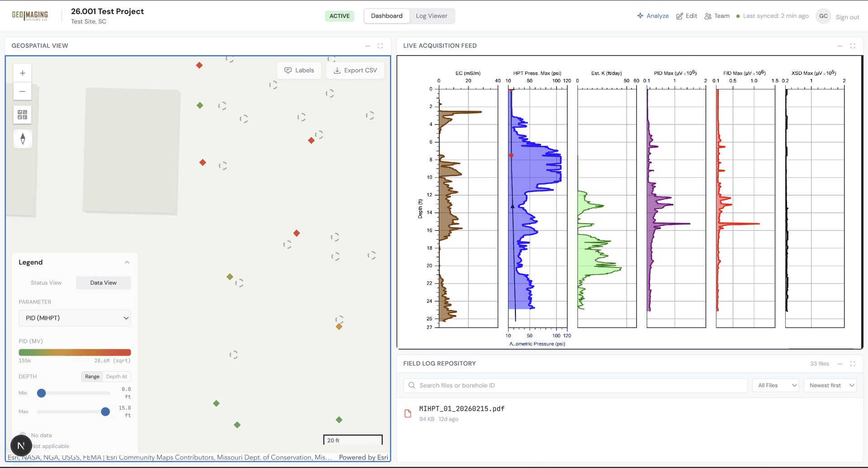The width and height of the screenshot is (868, 468).
Task: Zoom out on the map
Action: click(22, 91)
